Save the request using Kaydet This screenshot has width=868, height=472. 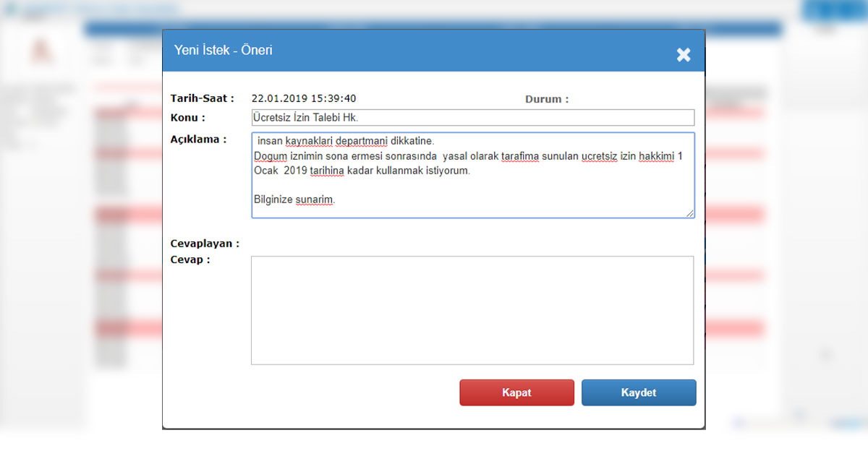[x=639, y=392]
